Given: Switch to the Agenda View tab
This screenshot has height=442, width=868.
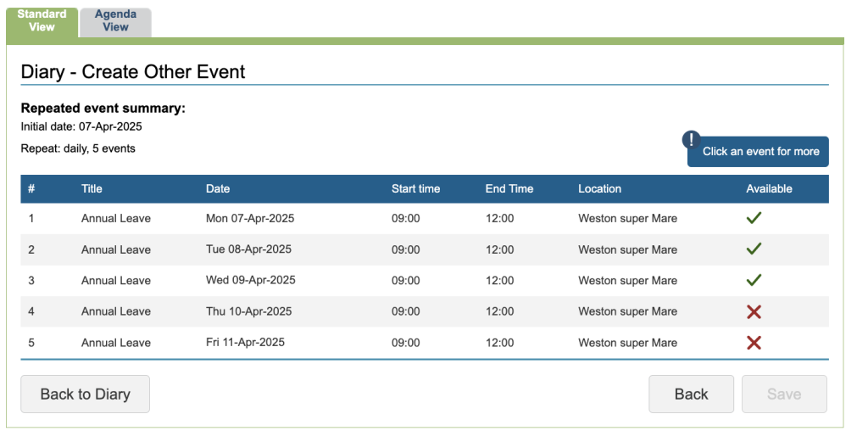Looking at the screenshot, I should point(116,21).
